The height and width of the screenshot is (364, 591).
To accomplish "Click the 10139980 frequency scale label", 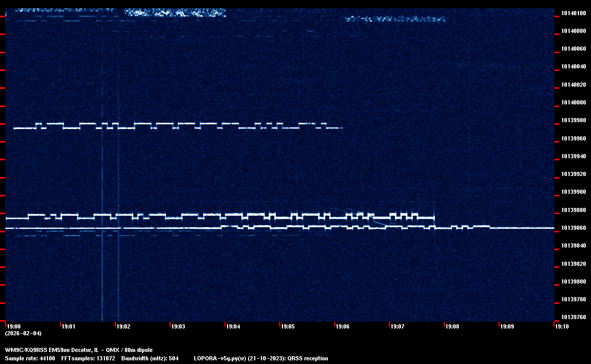I will (573, 120).
